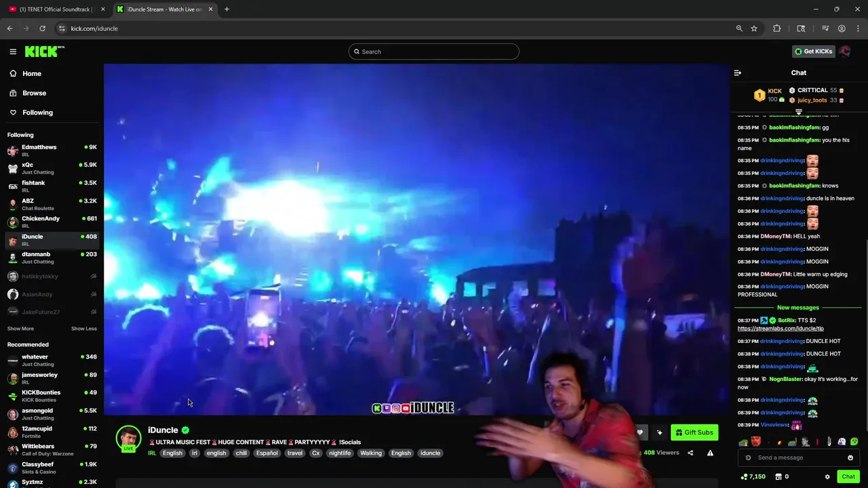
Task: Click the KICK logo
Action: [x=44, y=52]
